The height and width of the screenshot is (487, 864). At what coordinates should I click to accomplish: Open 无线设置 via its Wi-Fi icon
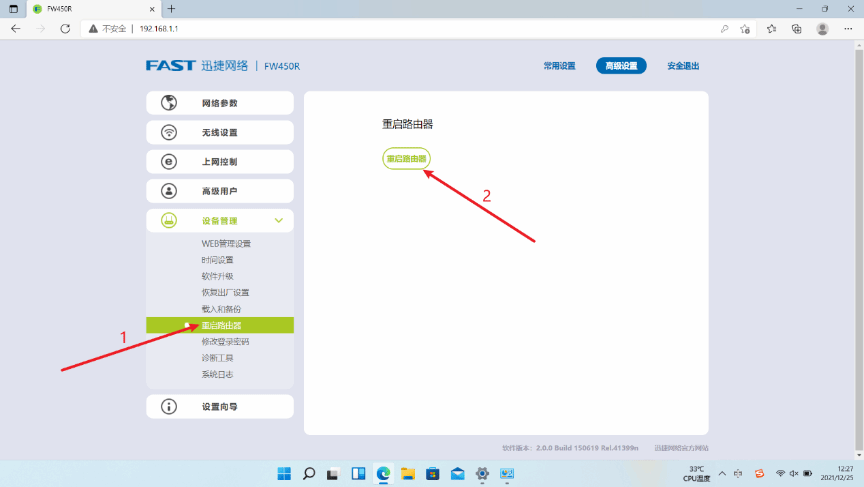coord(169,132)
